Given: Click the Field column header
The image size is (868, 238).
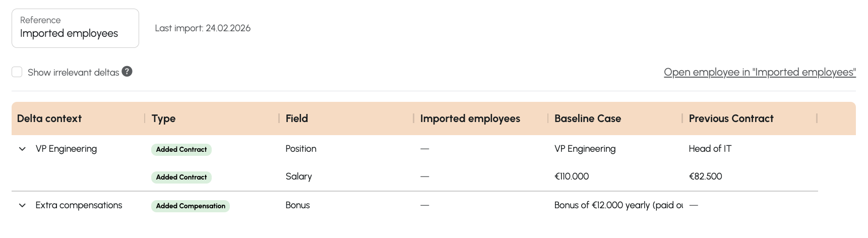Looking at the screenshot, I should (296, 118).
